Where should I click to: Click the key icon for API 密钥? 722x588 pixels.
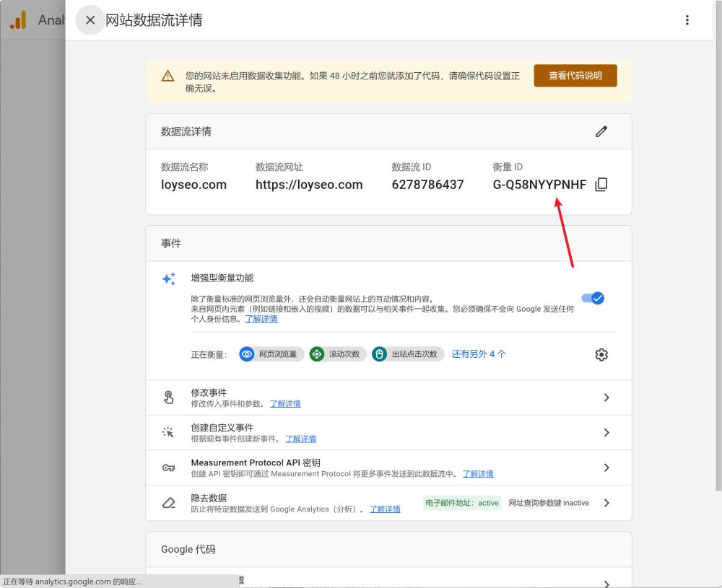(x=168, y=468)
